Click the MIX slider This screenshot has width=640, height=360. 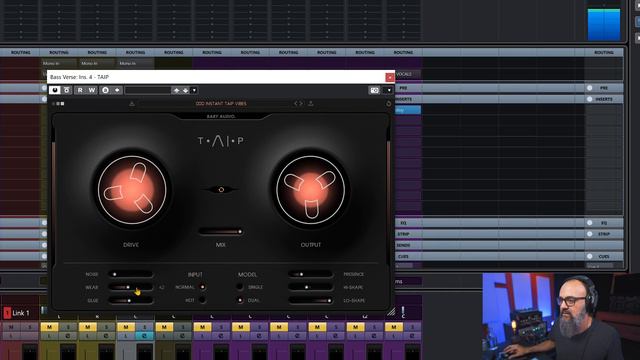(221, 232)
